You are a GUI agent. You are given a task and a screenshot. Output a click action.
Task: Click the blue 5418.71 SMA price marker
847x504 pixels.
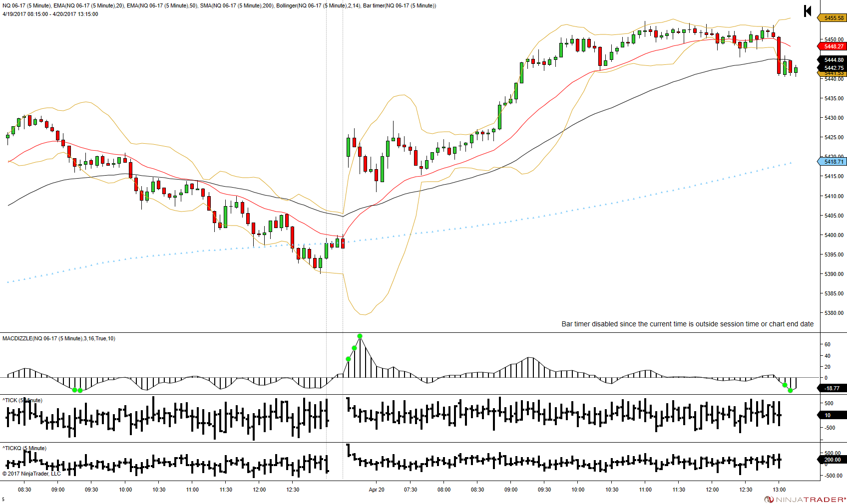point(833,162)
